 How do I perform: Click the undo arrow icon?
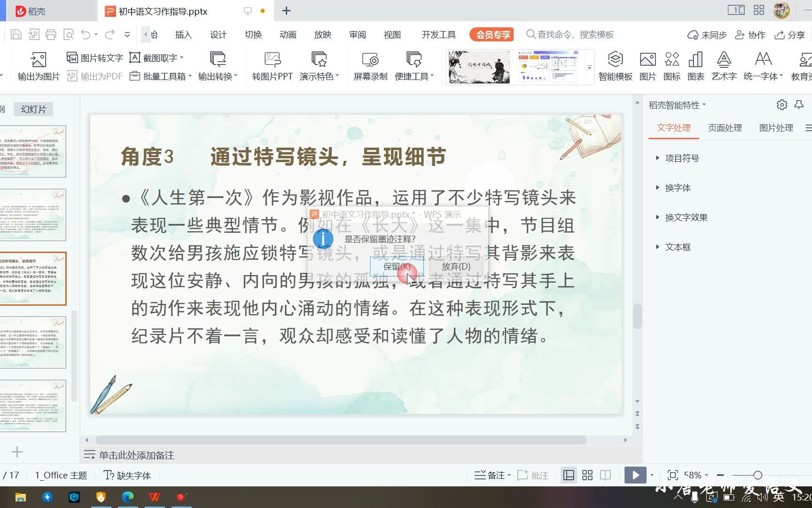click(86, 34)
